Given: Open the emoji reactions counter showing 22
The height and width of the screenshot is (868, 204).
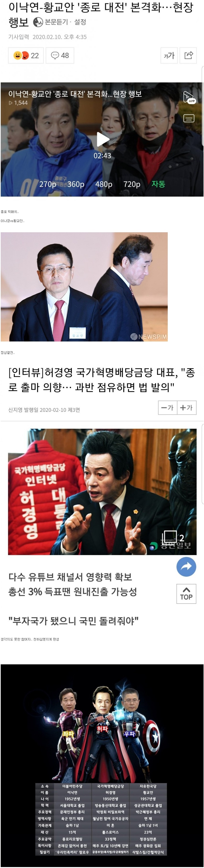Looking at the screenshot, I should pyautogui.click(x=26, y=56).
